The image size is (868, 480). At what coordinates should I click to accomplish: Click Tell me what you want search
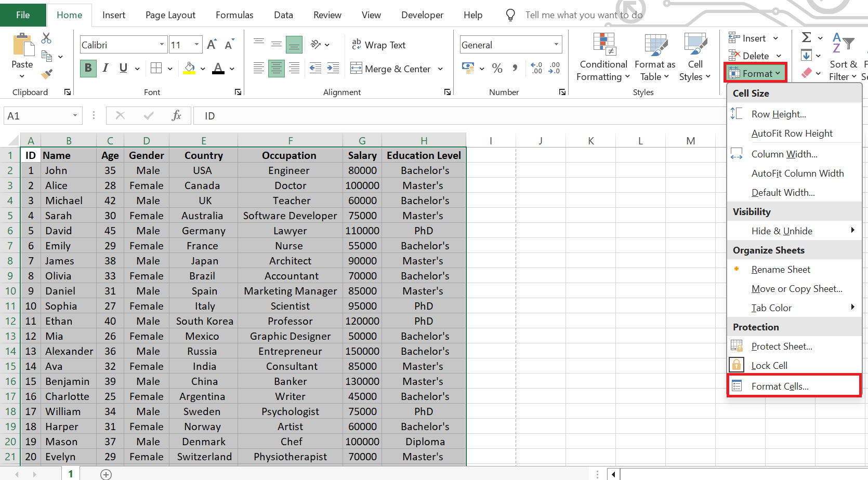[x=584, y=15]
